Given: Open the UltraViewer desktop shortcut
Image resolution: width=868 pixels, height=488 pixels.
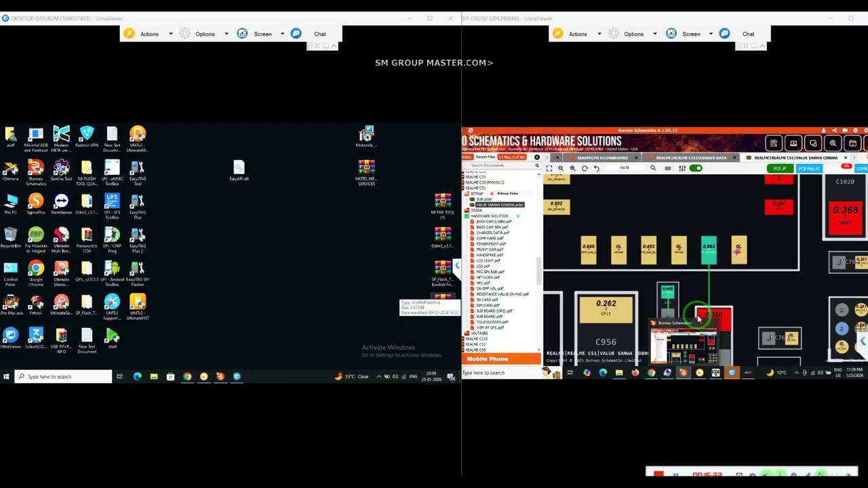Looking at the screenshot, I should point(10,338).
